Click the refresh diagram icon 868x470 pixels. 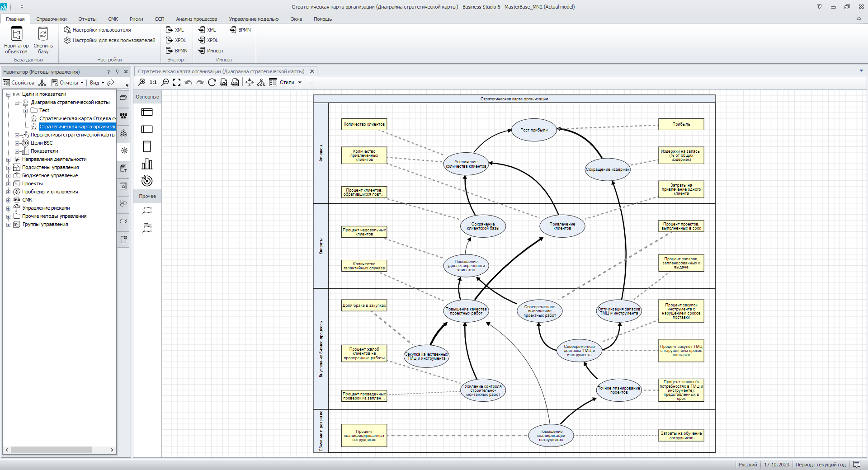coord(212,82)
